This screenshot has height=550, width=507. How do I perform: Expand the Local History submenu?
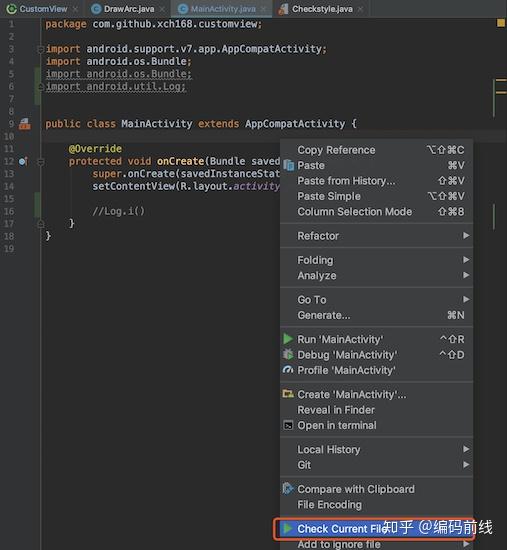pyautogui.click(x=376, y=449)
